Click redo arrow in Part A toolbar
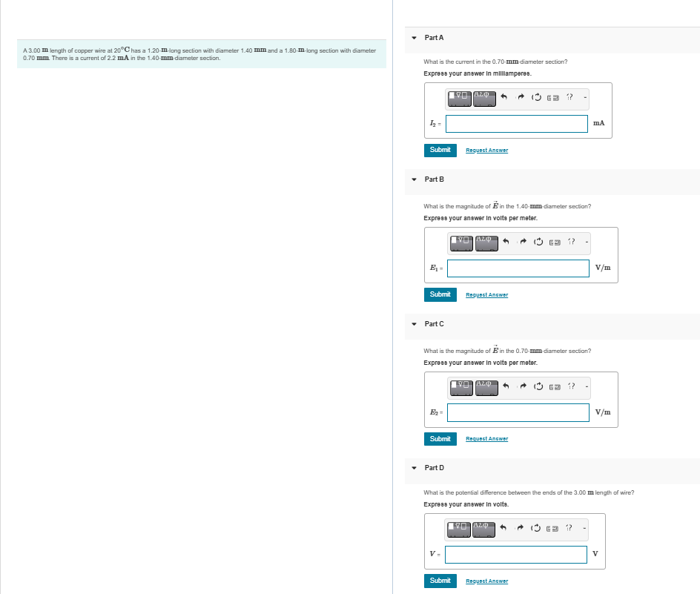This screenshot has width=700, height=594. pyautogui.click(x=521, y=96)
